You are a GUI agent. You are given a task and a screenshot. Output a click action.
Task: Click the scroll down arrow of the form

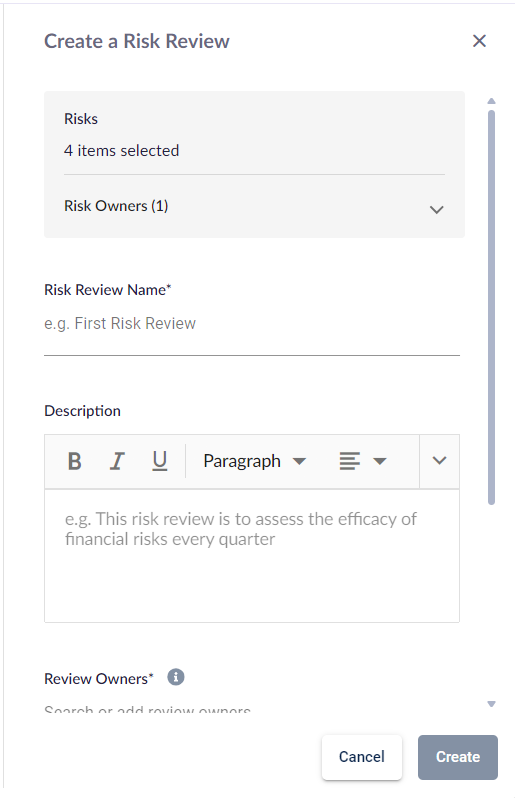point(491,704)
